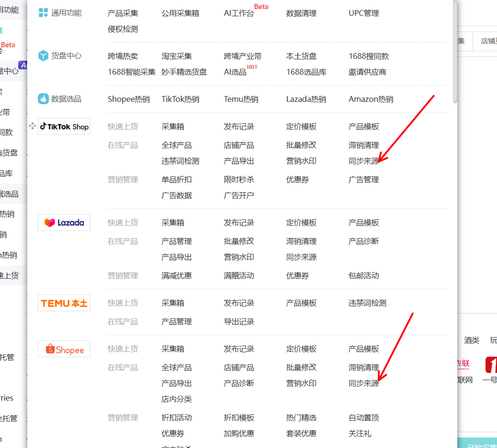Open TikTok Shop 滞销清理
This screenshot has height=448, width=497.
364,145
